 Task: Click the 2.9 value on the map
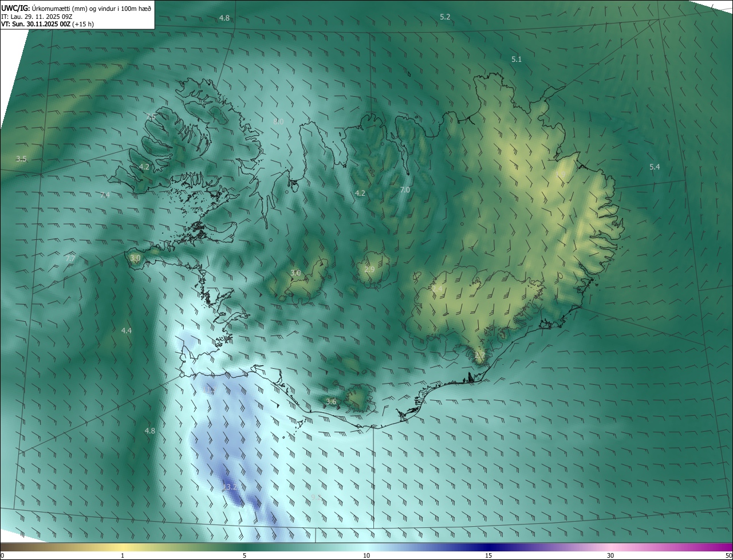click(369, 269)
